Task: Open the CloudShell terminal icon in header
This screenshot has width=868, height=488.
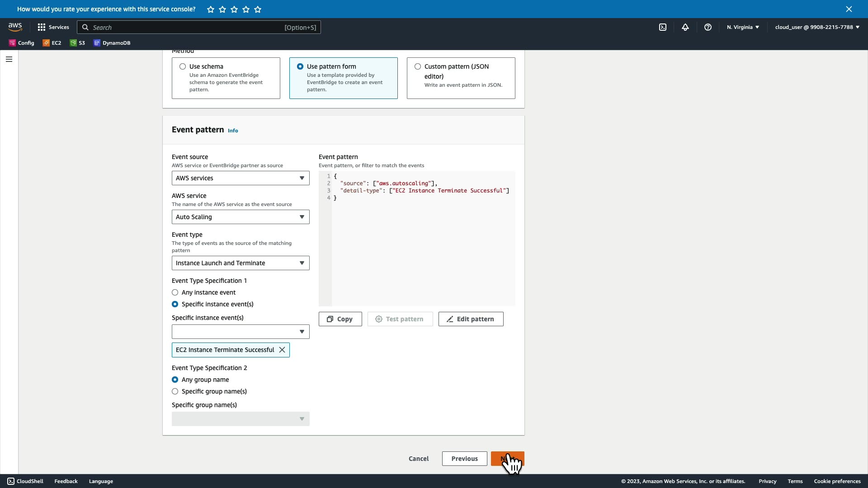Action: click(x=663, y=27)
